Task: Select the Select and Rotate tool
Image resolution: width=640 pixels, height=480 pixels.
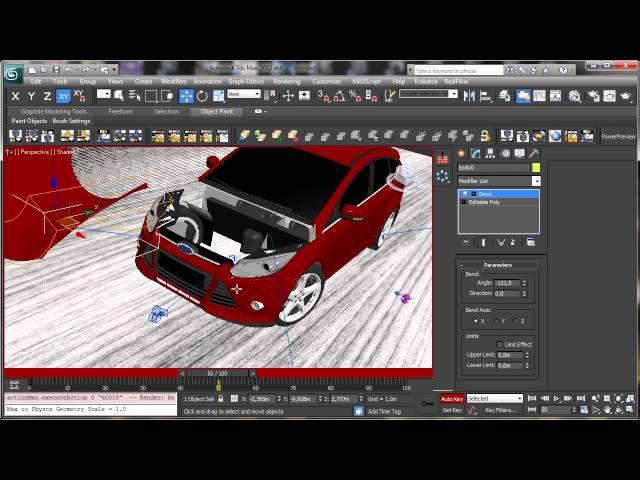Action: tap(202, 96)
